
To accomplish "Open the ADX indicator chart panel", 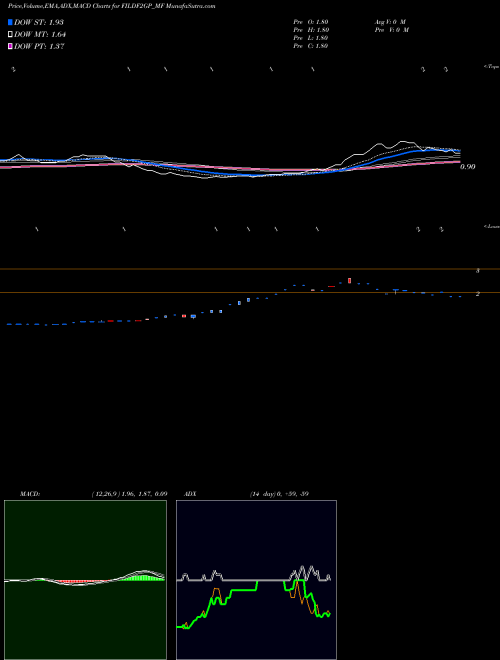I will [x=256, y=580].
